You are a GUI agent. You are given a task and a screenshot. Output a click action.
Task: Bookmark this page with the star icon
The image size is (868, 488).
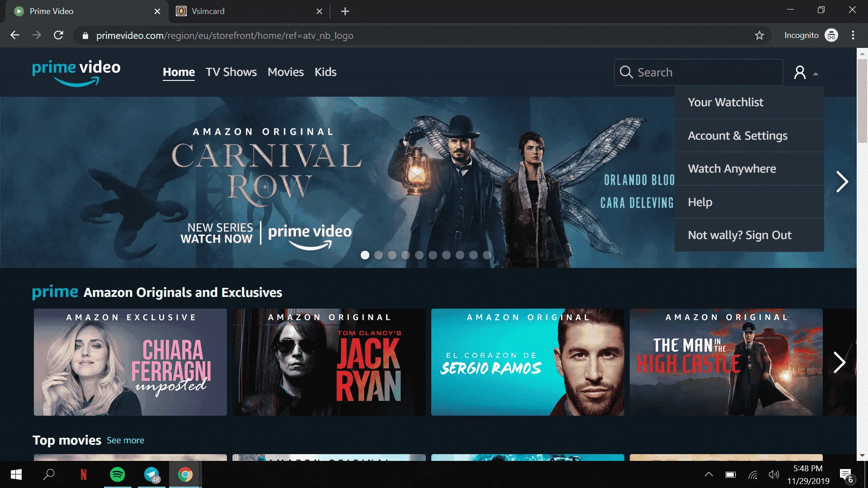pyautogui.click(x=759, y=35)
